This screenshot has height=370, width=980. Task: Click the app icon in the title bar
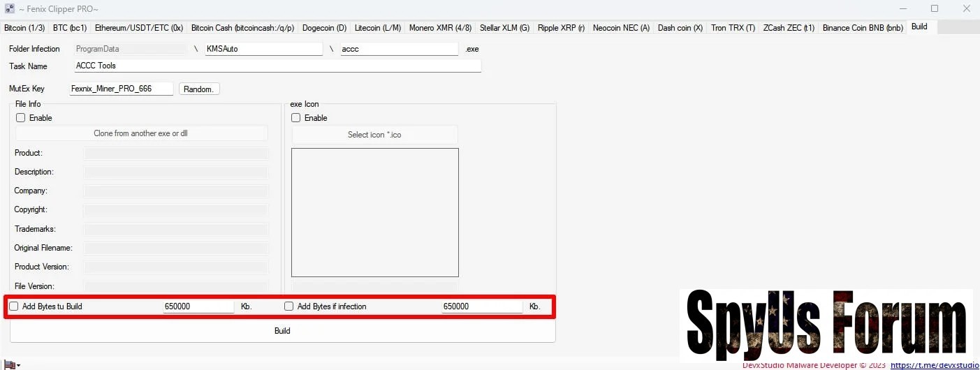(x=10, y=8)
